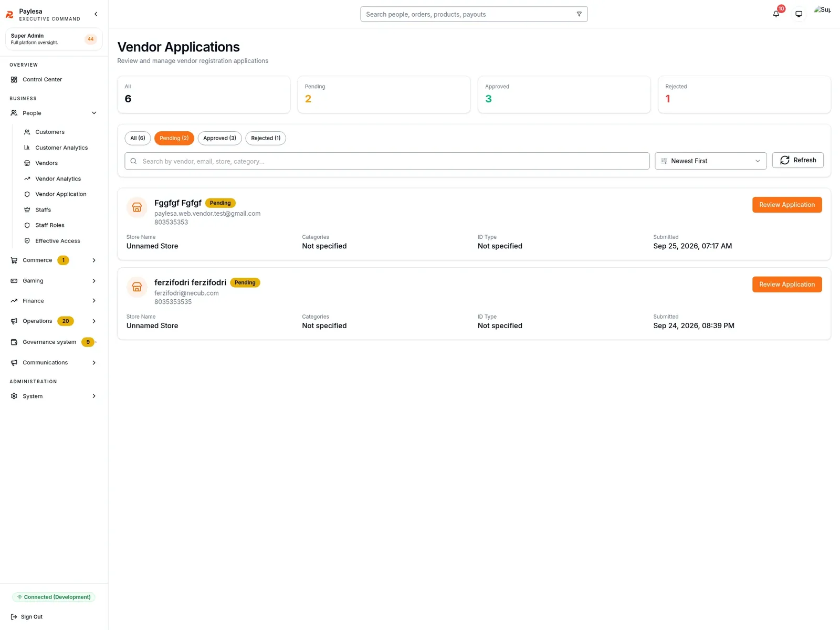Expand the System section chevron
Image resolution: width=840 pixels, height=630 pixels.
point(94,396)
